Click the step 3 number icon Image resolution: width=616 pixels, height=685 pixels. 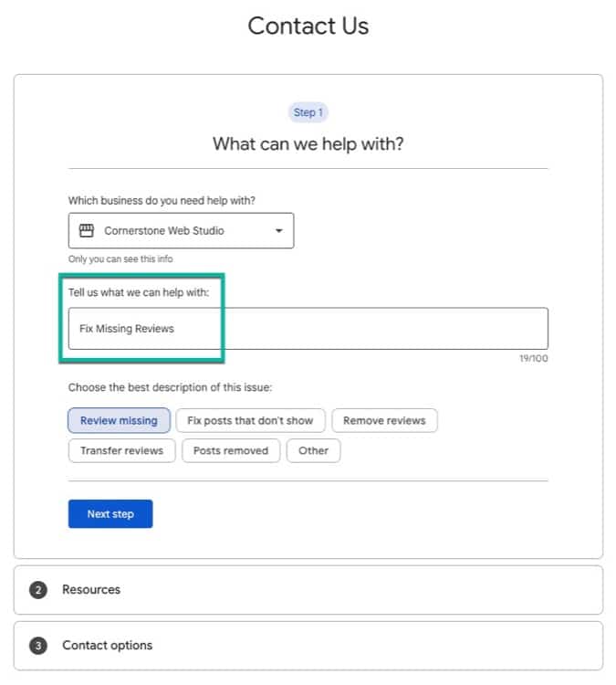point(38,646)
